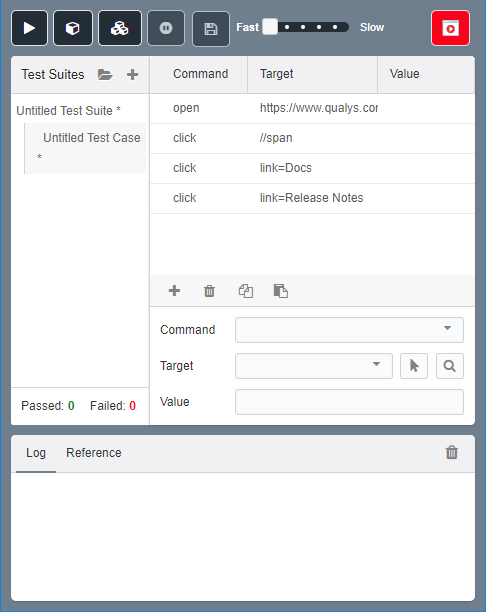Viewport: 486px width, 612px height.
Task: Click the select-target-element pointer button
Action: [x=414, y=366]
